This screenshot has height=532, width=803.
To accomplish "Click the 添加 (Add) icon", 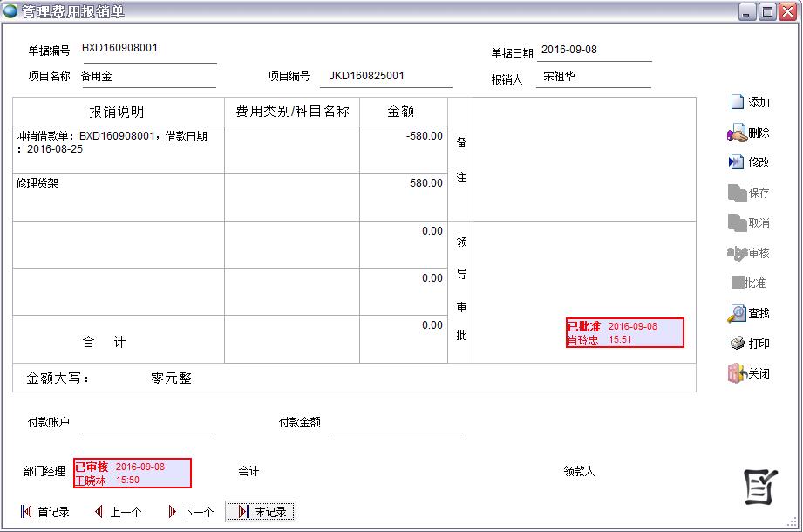I will click(751, 102).
